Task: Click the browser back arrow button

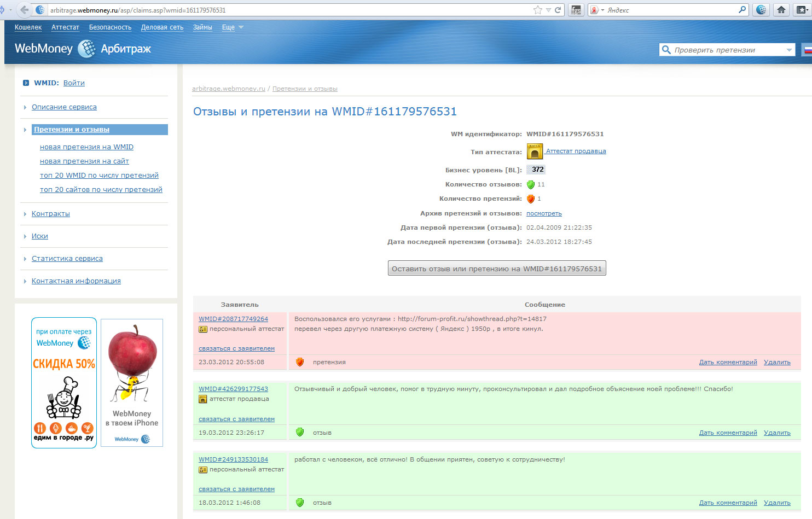Action: [x=25, y=10]
